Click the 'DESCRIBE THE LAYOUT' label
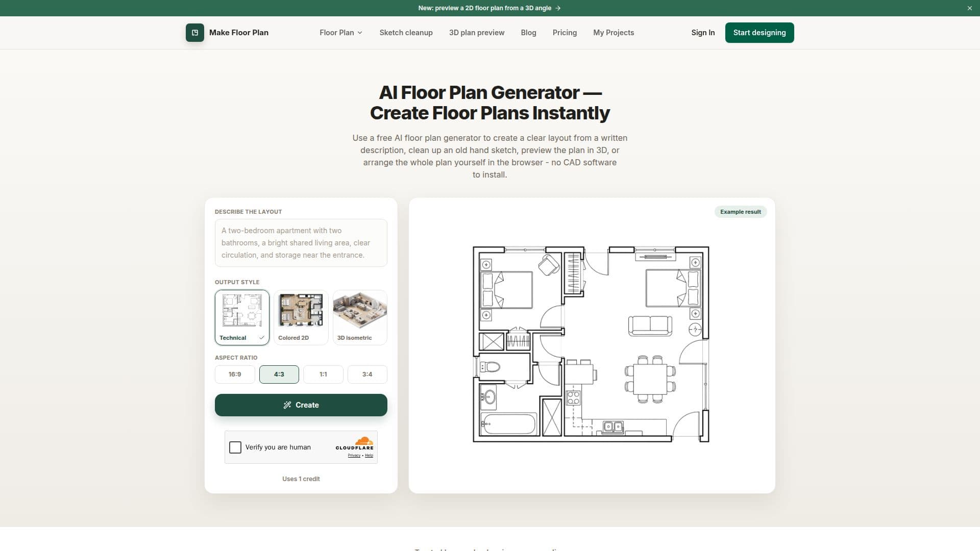 (x=248, y=212)
